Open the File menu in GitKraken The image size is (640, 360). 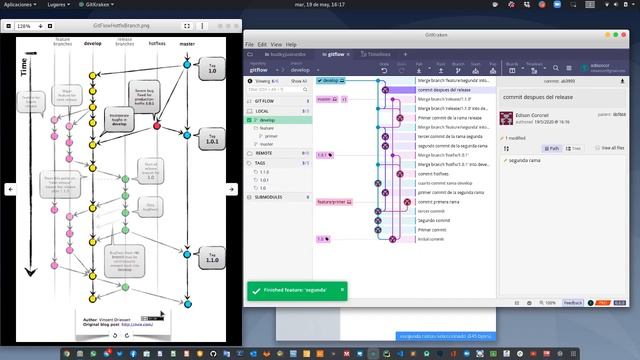coord(249,44)
